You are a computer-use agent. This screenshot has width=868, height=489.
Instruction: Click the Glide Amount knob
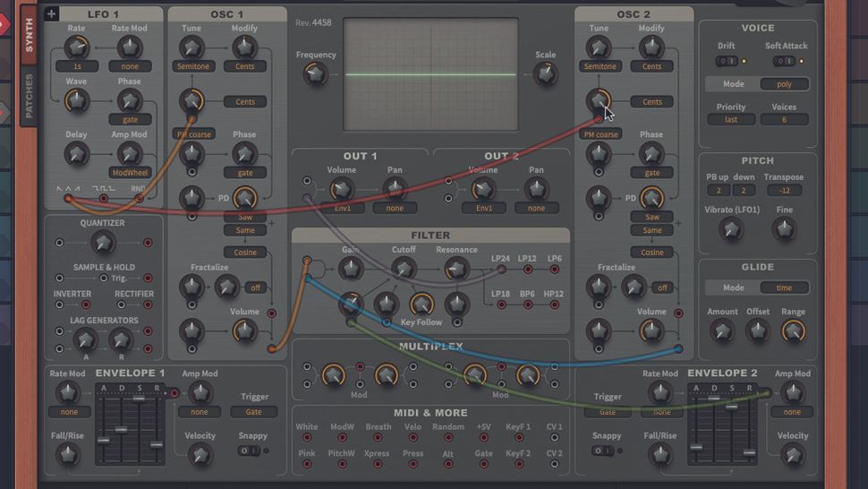(x=722, y=331)
